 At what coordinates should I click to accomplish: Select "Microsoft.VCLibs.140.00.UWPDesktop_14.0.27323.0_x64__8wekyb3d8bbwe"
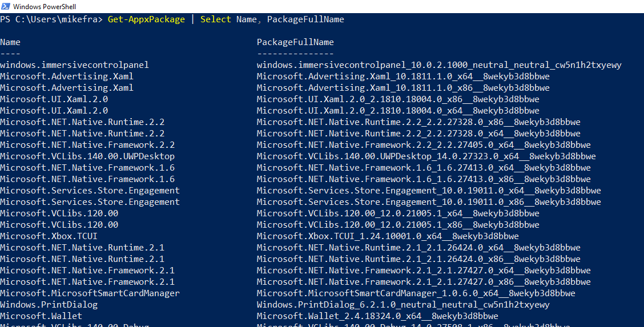[426, 156]
